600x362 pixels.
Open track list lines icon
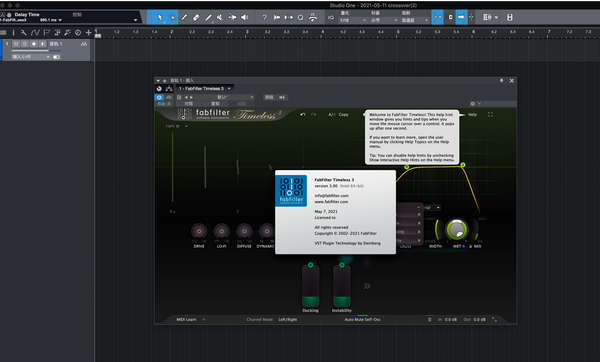tap(3, 33)
